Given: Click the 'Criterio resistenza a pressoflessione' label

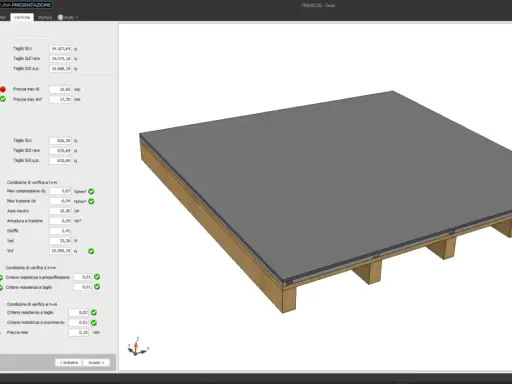Looking at the screenshot, I should (38, 277).
